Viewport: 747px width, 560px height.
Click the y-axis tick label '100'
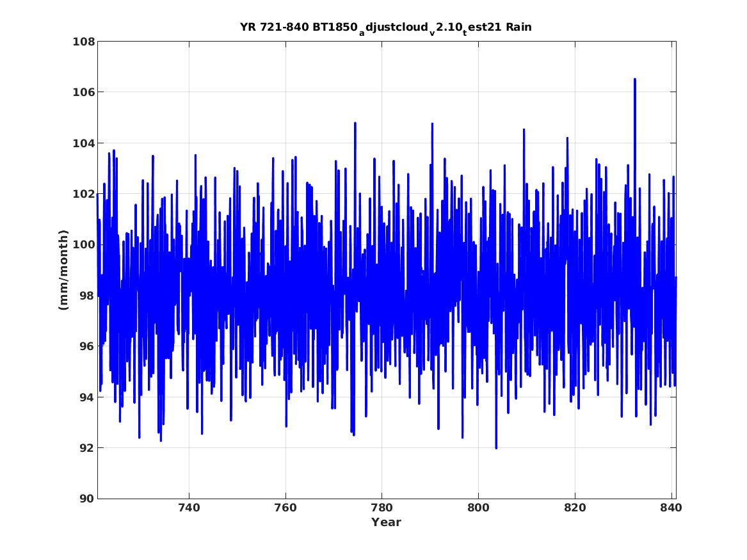pyautogui.click(x=83, y=244)
